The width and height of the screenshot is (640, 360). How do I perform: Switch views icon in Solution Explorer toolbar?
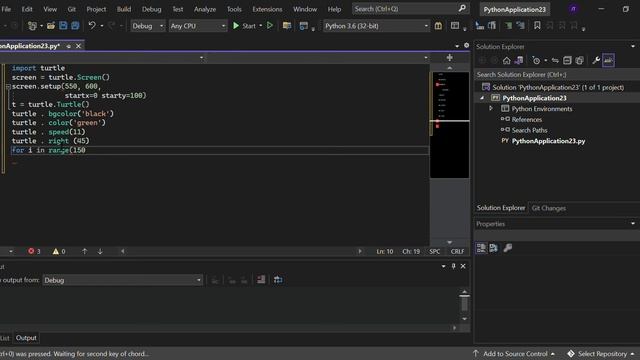519,60
